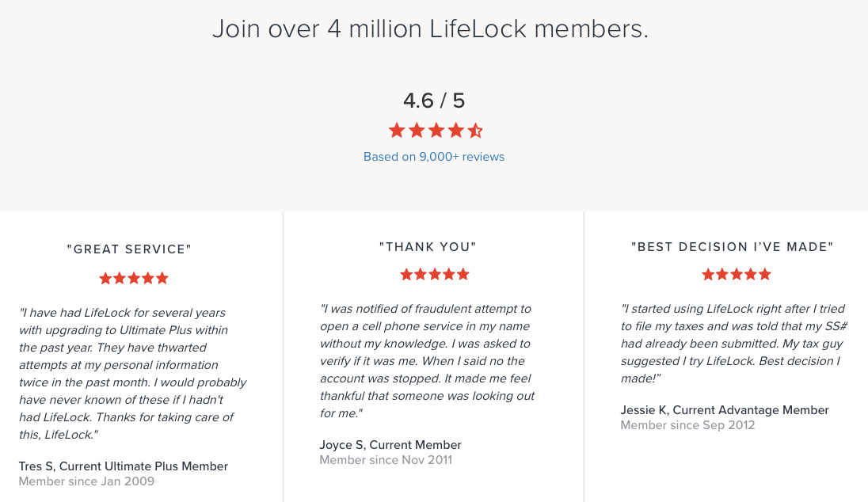Click the half-filled fifth rating star
This screenshot has width=868, height=502.
(x=475, y=131)
